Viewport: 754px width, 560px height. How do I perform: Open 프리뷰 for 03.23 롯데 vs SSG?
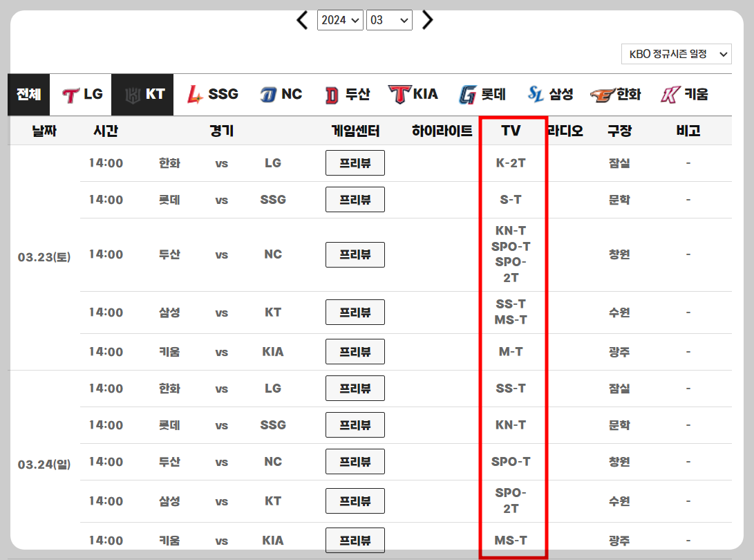(355, 200)
